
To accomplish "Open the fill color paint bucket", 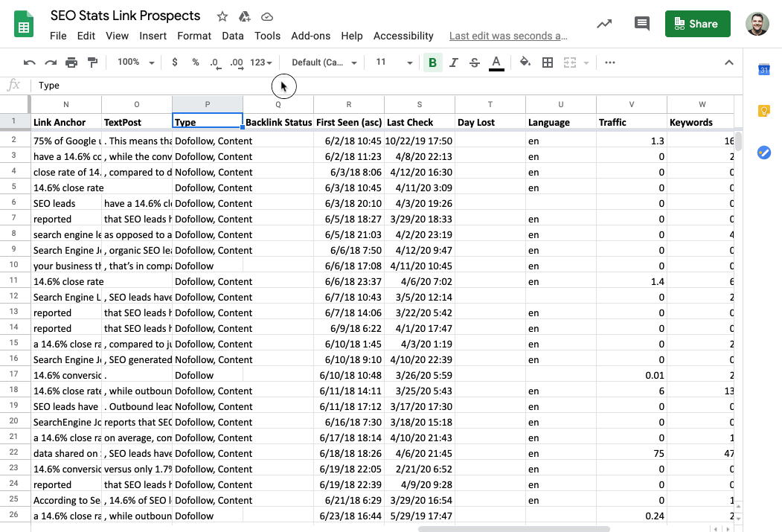I will tap(525, 63).
